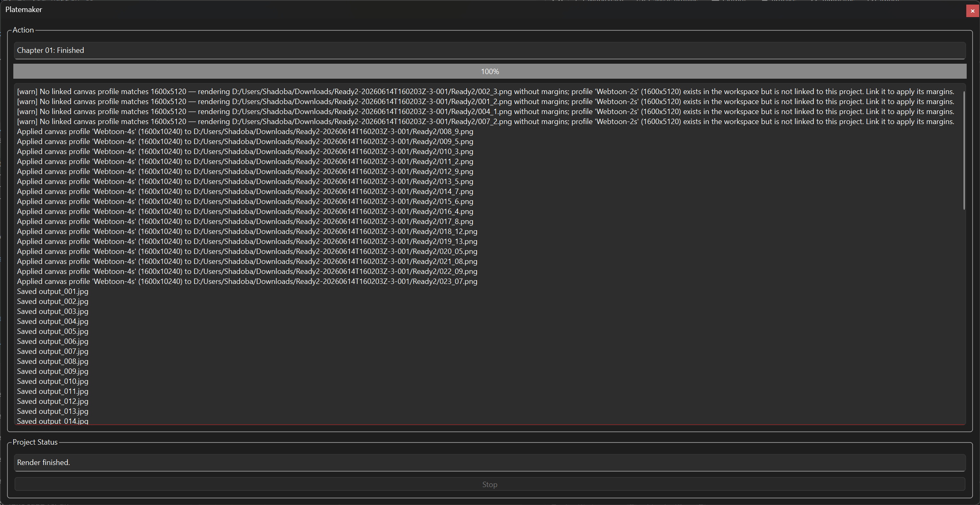Viewport: 980px width, 505px height.
Task: Select the warning line for 001_2.png
Action: (x=485, y=102)
